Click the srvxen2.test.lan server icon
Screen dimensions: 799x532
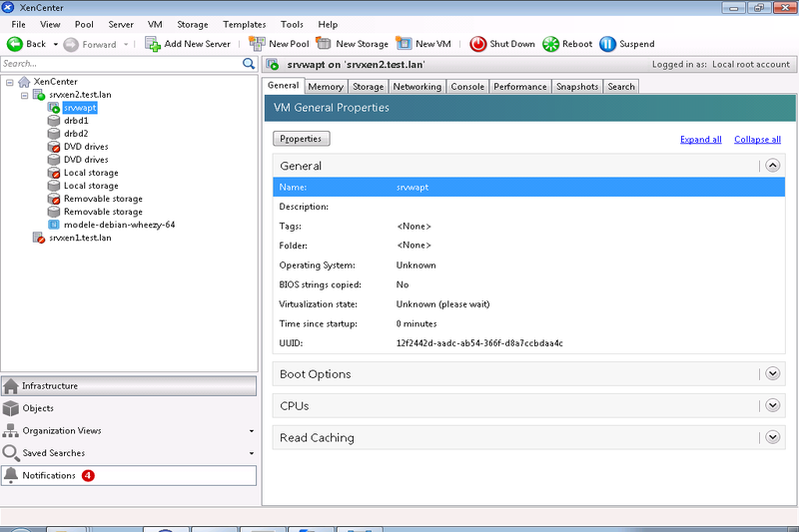[39, 95]
